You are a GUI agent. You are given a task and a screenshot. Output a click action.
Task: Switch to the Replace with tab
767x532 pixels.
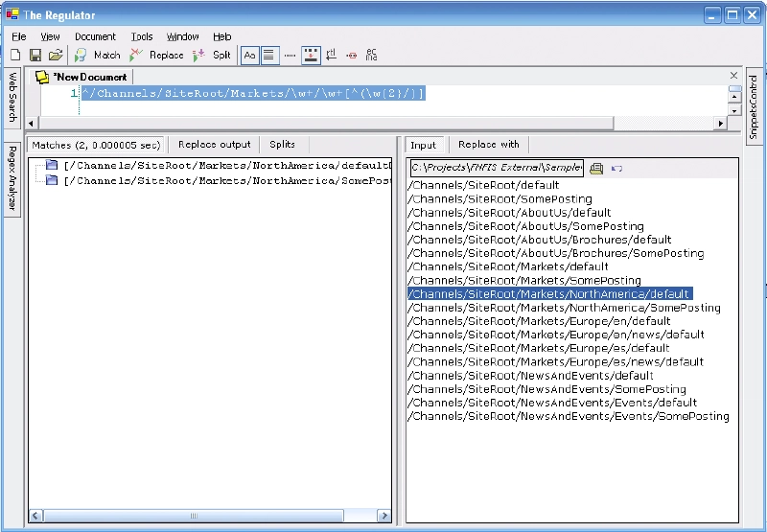[x=488, y=145]
